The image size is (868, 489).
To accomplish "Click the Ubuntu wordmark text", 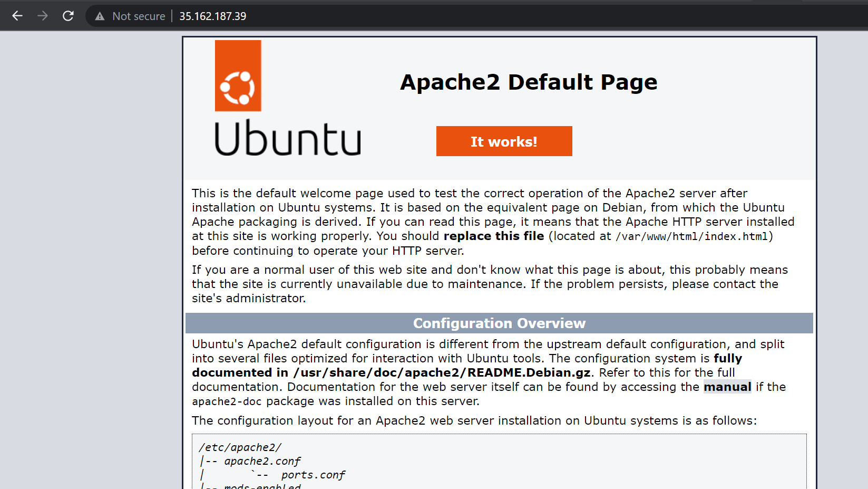I will 287,138.
